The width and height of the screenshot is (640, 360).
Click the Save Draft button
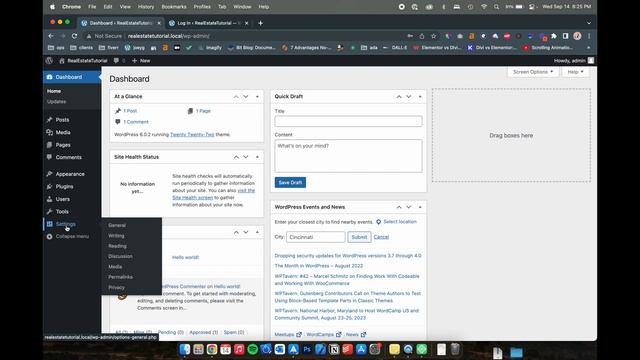tap(290, 182)
